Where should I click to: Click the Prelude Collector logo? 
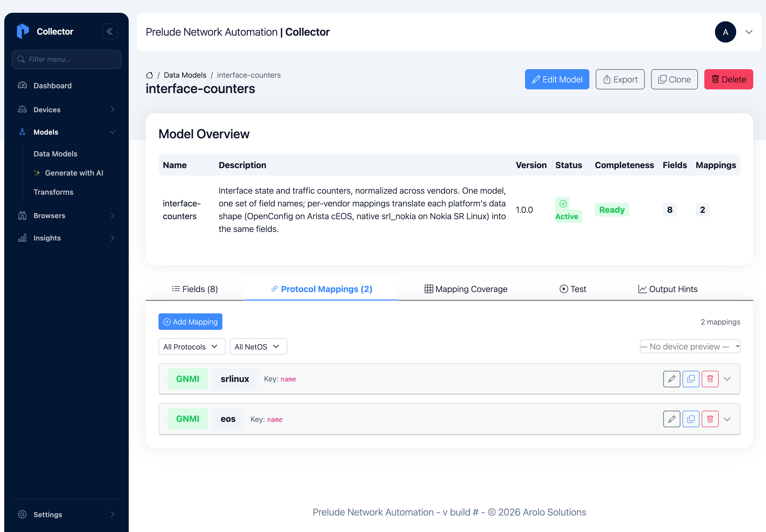(x=23, y=31)
